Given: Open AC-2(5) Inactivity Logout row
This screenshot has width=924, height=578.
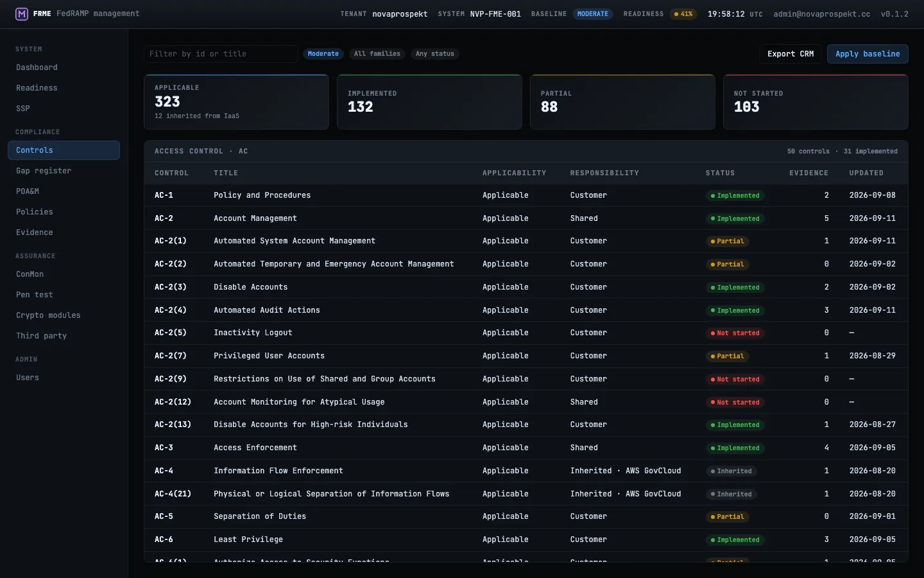Looking at the screenshot, I should 526,333.
